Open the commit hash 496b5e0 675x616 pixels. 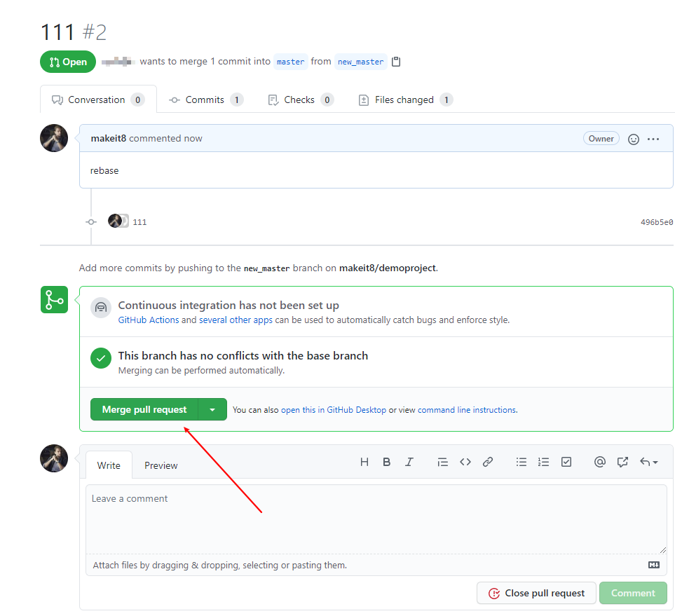click(x=657, y=222)
